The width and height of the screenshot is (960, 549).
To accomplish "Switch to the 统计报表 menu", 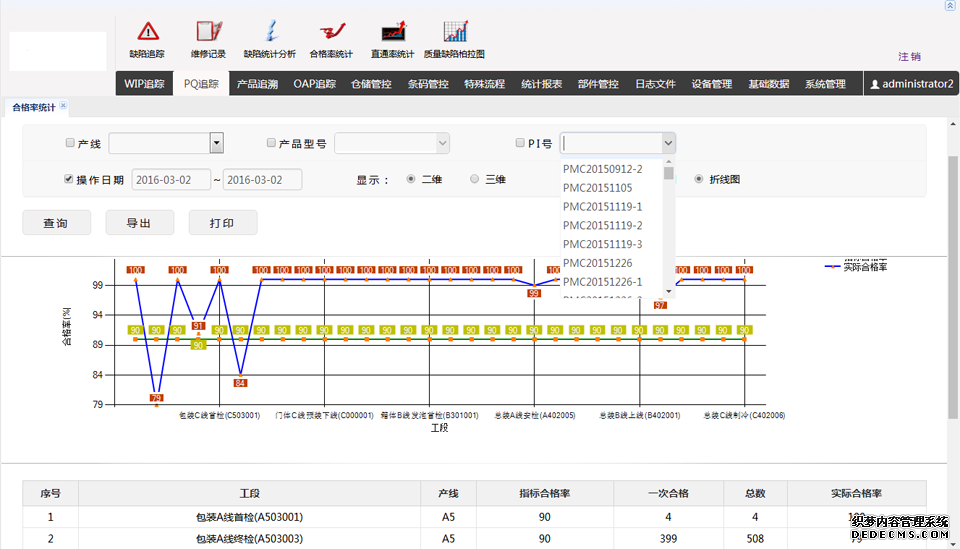I will (541, 84).
